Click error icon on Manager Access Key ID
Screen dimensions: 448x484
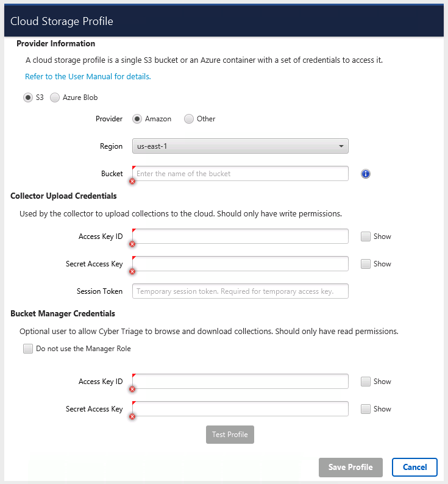point(132,390)
